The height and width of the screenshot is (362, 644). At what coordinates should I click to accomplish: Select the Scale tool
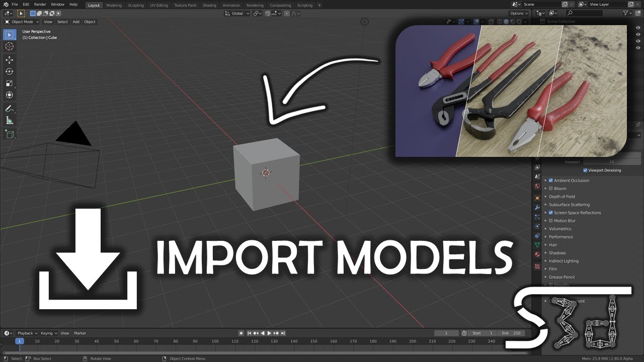[x=9, y=83]
